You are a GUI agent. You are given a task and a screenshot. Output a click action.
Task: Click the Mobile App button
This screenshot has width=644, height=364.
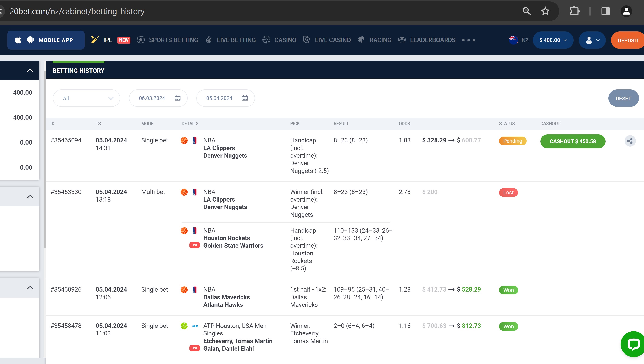[46, 40]
